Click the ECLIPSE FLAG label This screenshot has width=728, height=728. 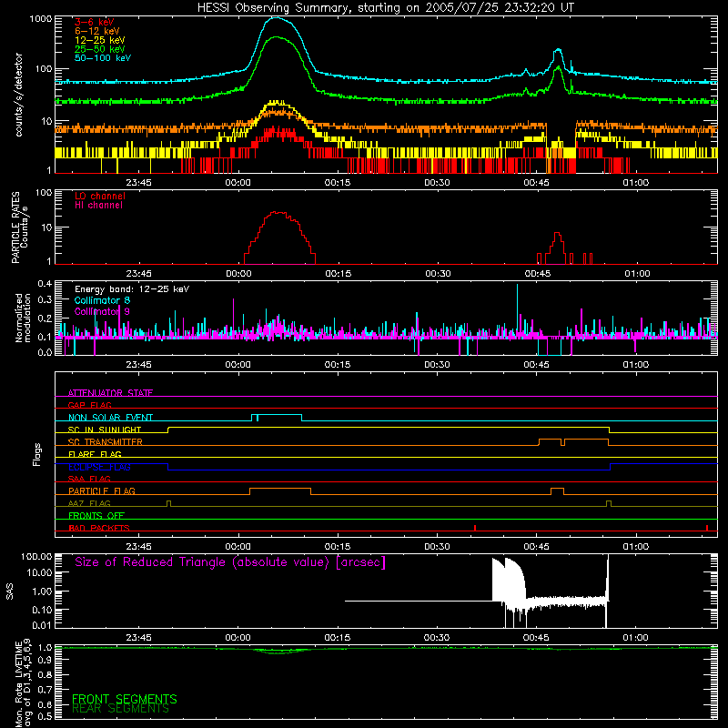[x=99, y=467]
